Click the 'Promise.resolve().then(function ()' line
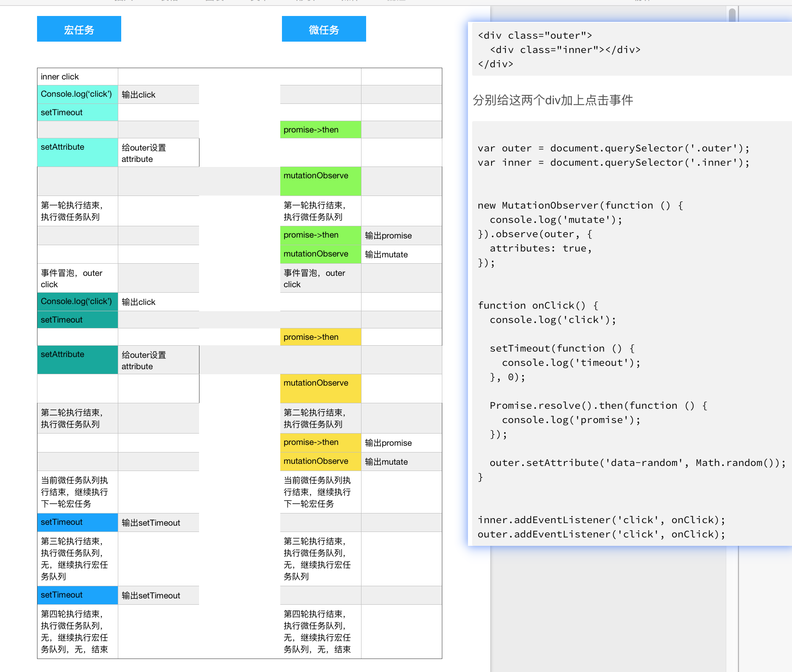This screenshot has height=672, width=792. pos(598,406)
